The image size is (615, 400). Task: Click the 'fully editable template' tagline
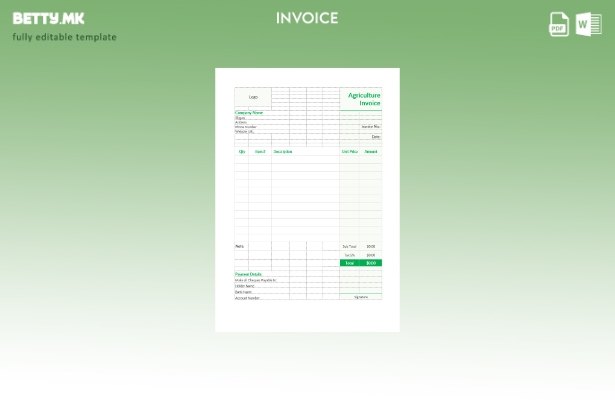64,38
